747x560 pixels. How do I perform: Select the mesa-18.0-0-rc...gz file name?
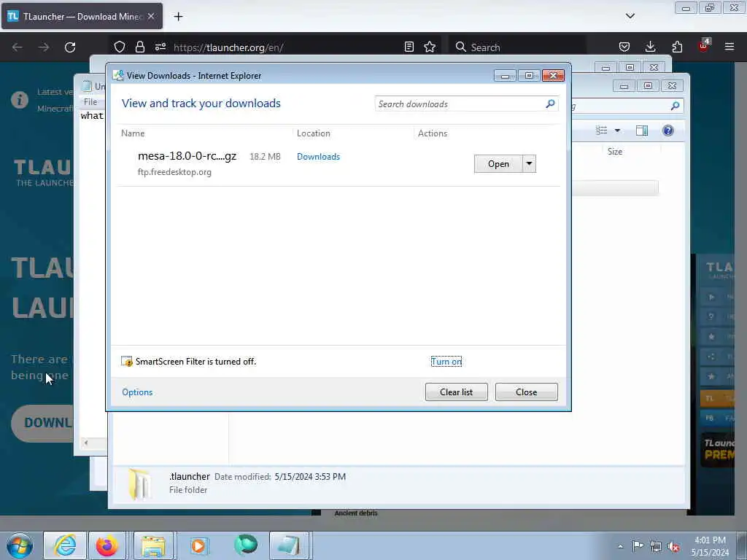coord(187,156)
